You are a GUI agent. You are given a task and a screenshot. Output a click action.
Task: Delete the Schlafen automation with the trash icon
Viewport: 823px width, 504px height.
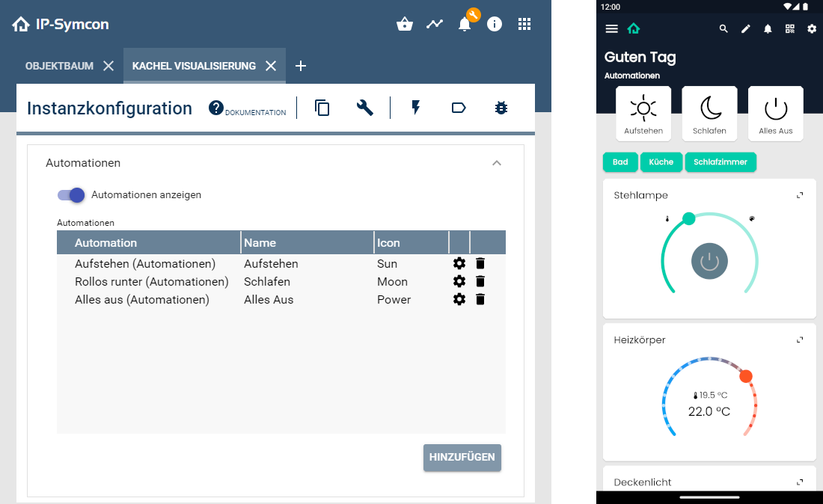pyautogui.click(x=480, y=281)
